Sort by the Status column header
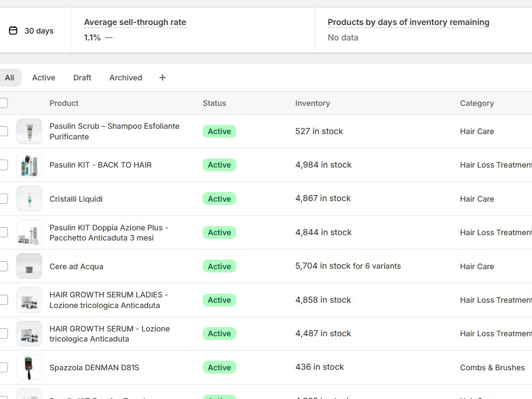532x399 pixels. [x=214, y=103]
